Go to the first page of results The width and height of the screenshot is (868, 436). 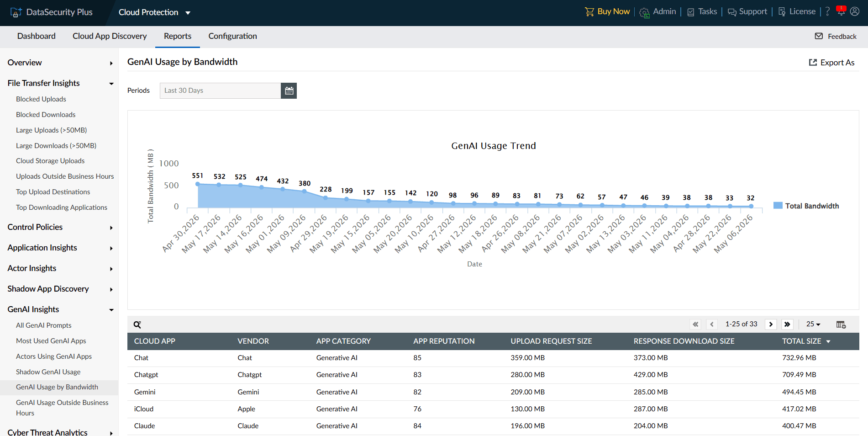(695, 324)
